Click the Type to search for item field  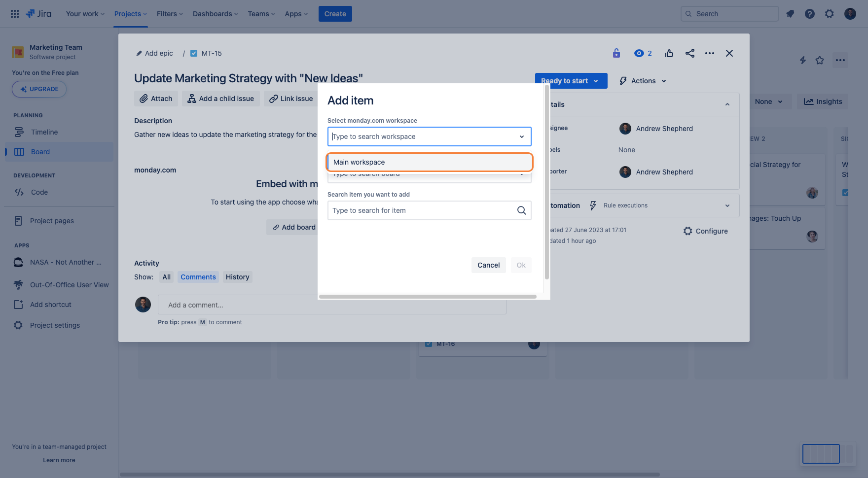[430, 210]
